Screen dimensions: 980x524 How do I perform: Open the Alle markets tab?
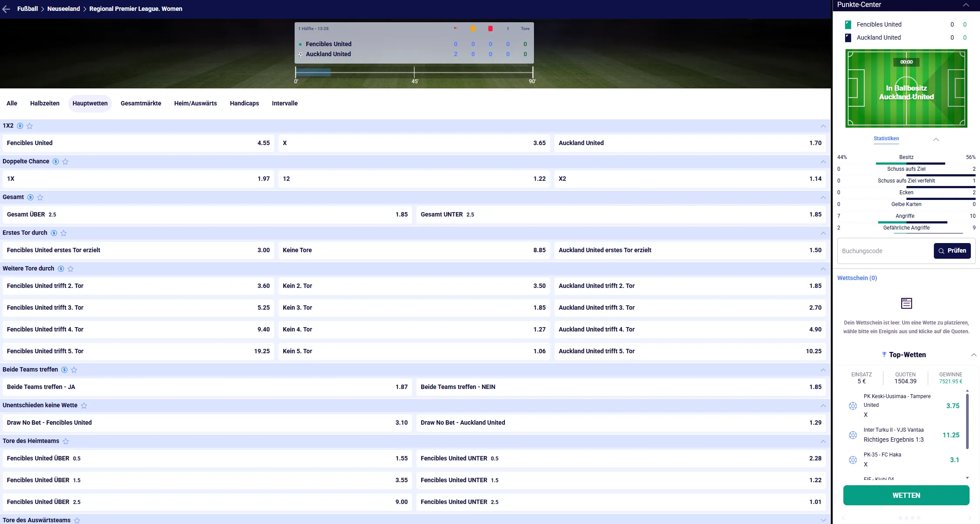(x=12, y=104)
